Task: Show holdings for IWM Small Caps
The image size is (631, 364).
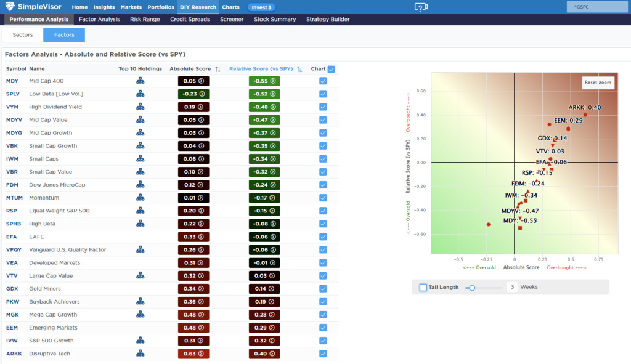Action: click(140, 158)
